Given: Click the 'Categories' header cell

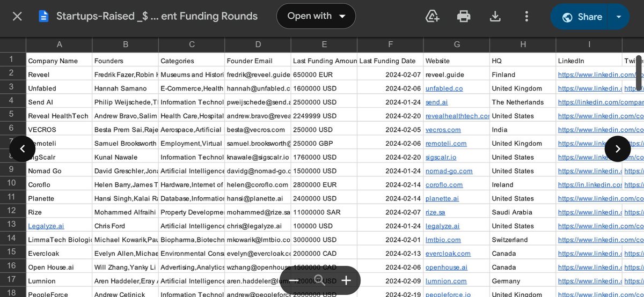Looking at the screenshot, I should pos(192,61).
